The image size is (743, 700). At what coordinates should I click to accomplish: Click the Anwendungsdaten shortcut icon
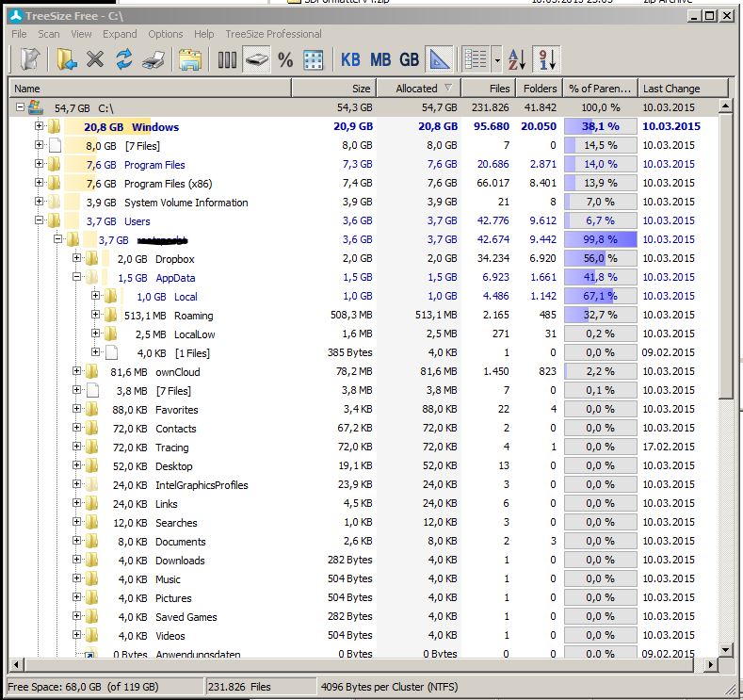(x=90, y=653)
